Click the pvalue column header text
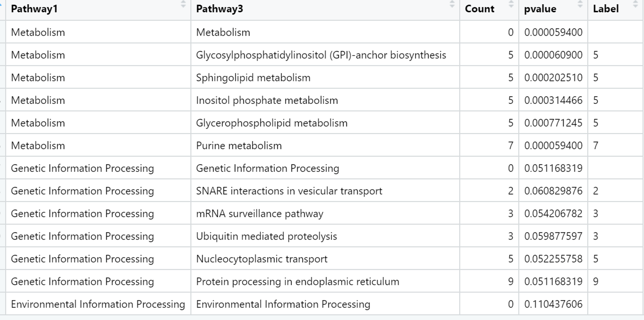The height and width of the screenshot is (320, 644). (540, 9)
